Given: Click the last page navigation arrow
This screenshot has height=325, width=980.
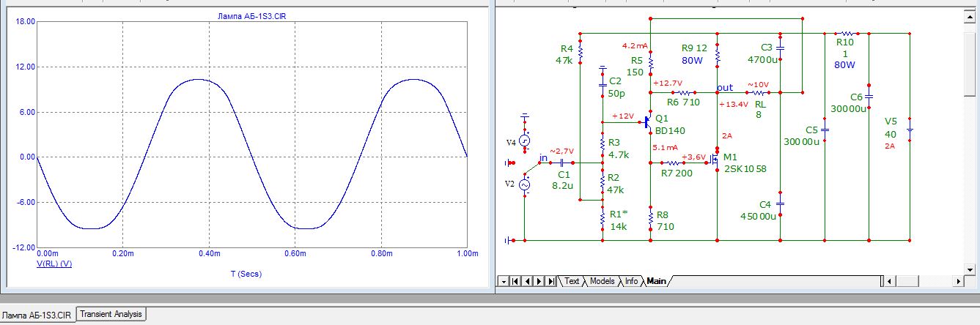Looking at the screenshot, I should pyautogui.click(x=550, y=281).
